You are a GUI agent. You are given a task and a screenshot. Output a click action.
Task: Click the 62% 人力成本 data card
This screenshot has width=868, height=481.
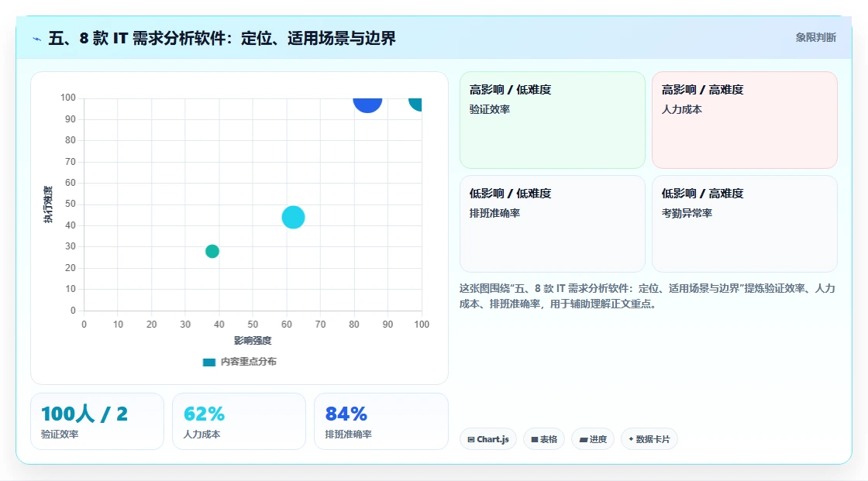239,421
